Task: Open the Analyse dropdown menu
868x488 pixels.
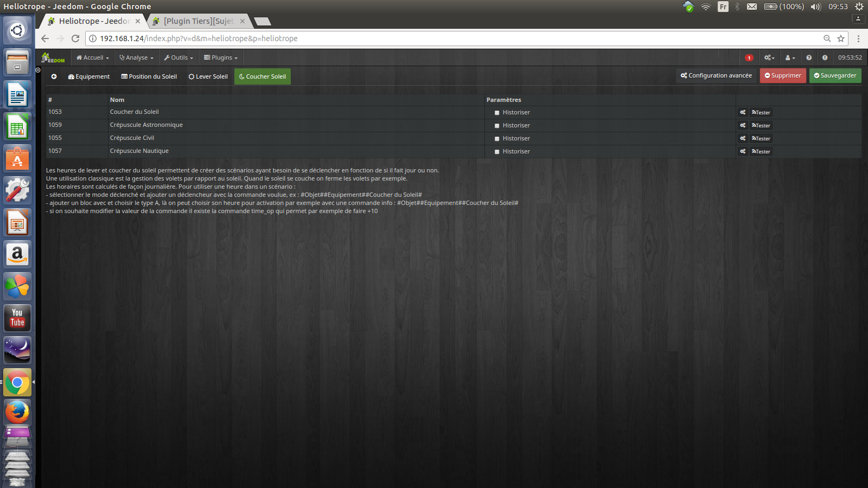Action: click(x=136, y=57)
